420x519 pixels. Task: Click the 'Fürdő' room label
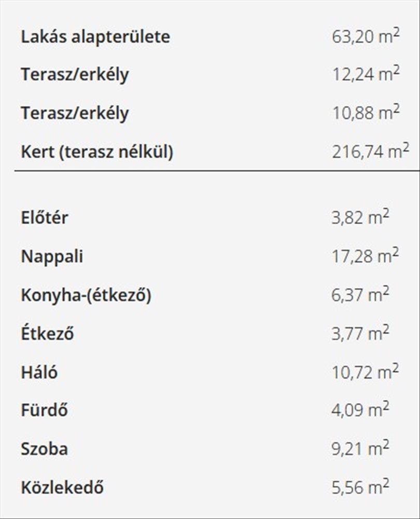coord(45,411)
